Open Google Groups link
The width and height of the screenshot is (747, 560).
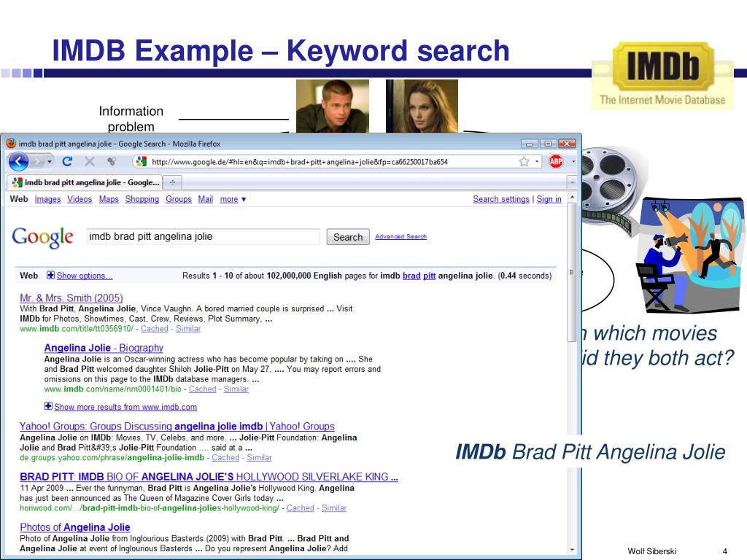pyautogui.click(x=179, y=199)
